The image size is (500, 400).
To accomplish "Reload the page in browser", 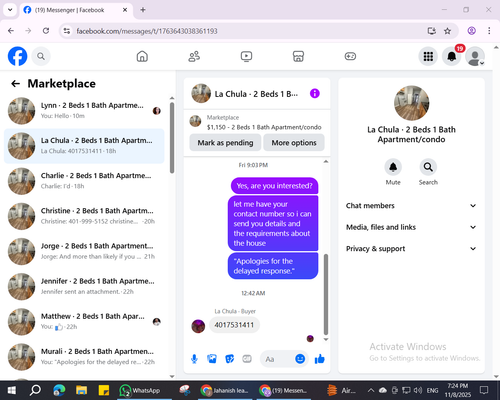I will [46, 31].
